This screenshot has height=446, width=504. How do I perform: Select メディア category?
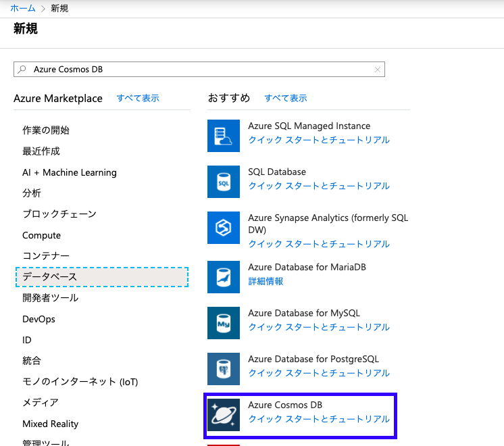(41, 403)
